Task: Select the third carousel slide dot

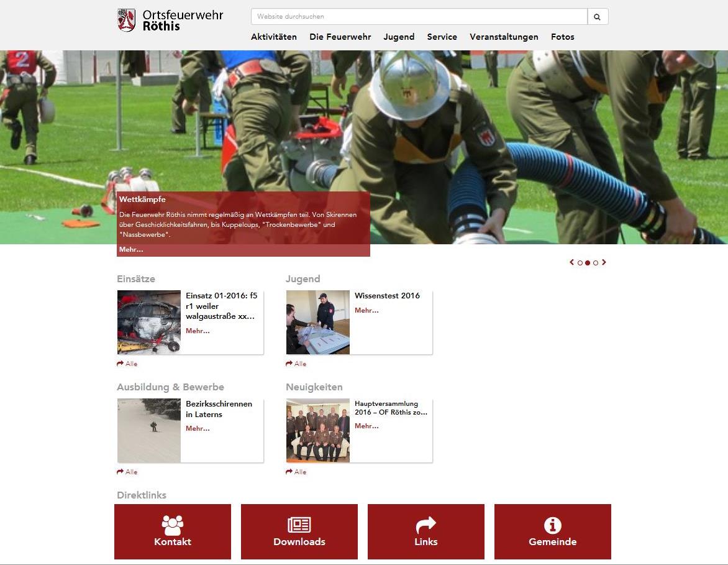Action: coord(596,263)
